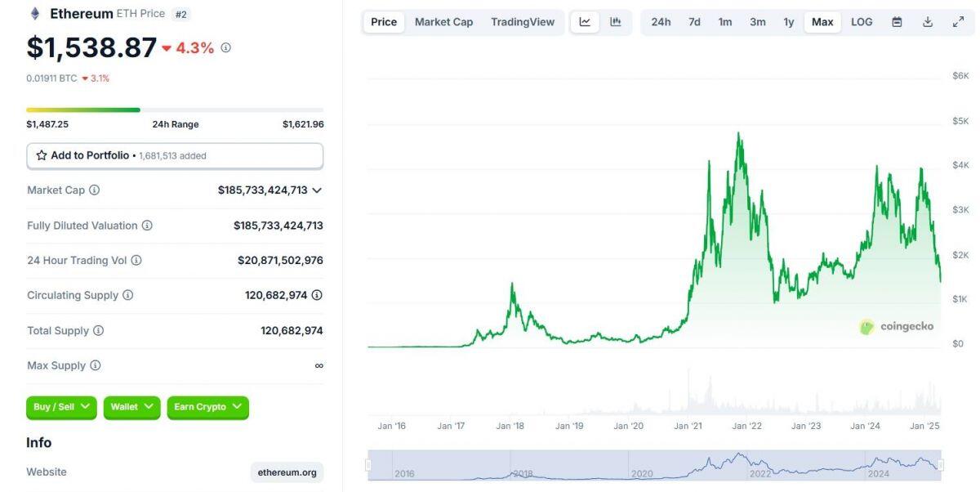Click the info icon next to 120,682,974 circulating value
Screen dimensions: 980x492
[x=317, y=296]
